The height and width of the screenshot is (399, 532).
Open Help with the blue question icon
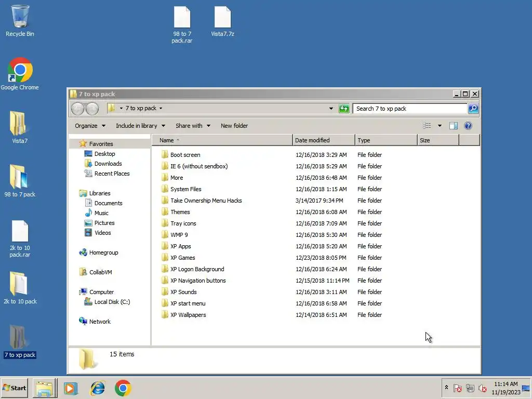click(x=468, y=126)
